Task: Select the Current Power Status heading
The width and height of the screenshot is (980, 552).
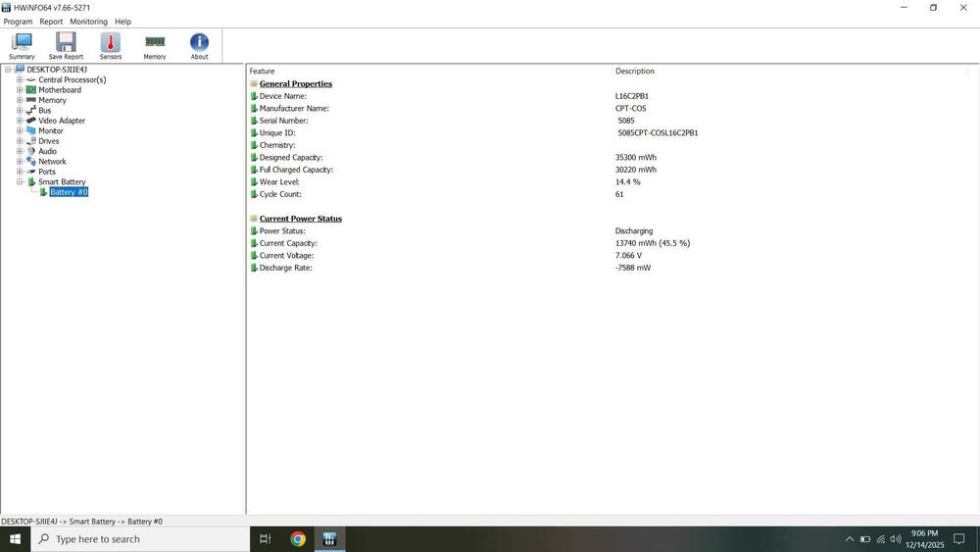Action: click(x=301, y=219)
